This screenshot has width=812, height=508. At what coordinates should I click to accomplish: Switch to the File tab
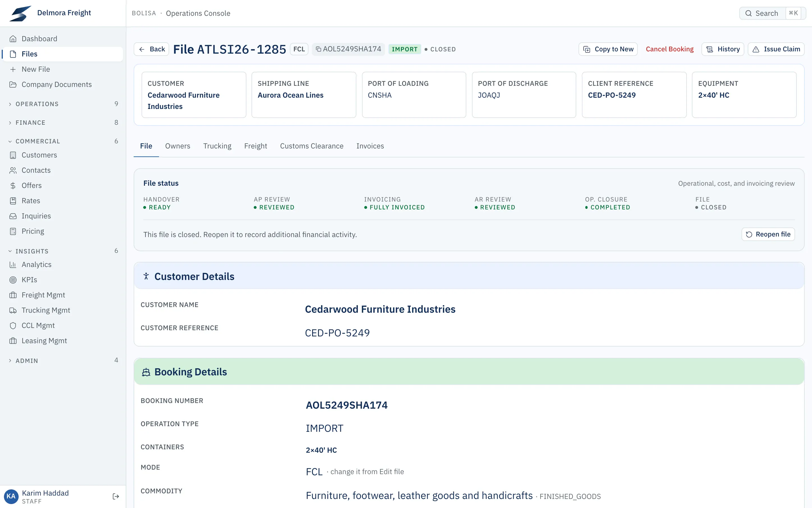click(x=146, y=146)
